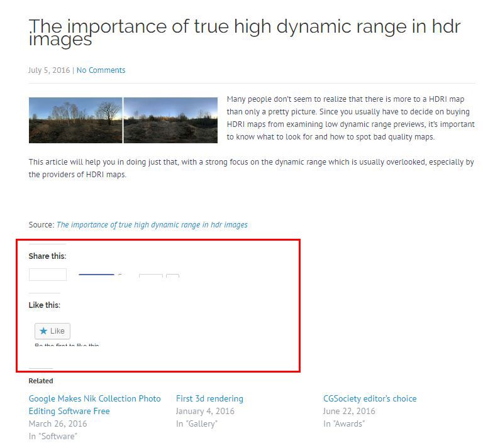
Task: Click the July 5, 2016 post date
Action: [x=49, y=70]
